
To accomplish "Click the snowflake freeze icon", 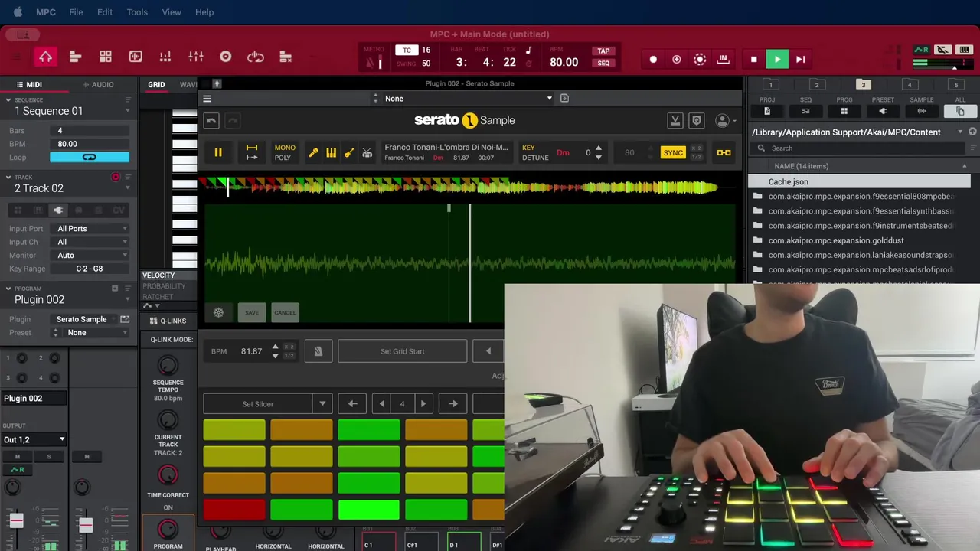I will coord(218,312).
